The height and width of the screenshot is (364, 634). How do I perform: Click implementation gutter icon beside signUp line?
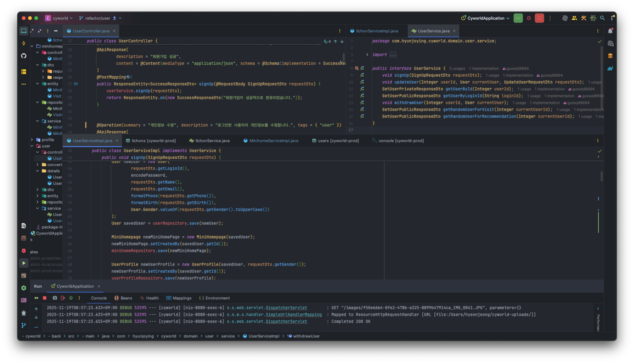pyautogui.click(x=362, y=75)
